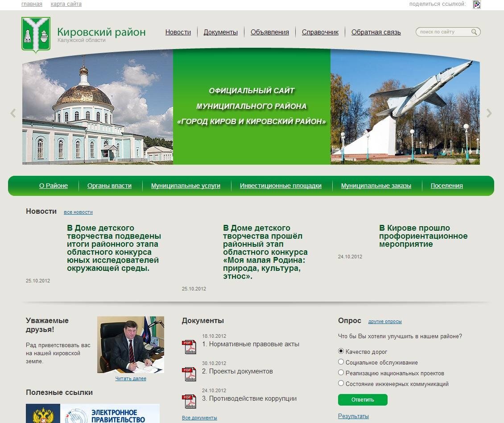Choose Социальное обслуживание in the poll
The width and height of the screenshot is (504, 423).
(x=340, y=362)
